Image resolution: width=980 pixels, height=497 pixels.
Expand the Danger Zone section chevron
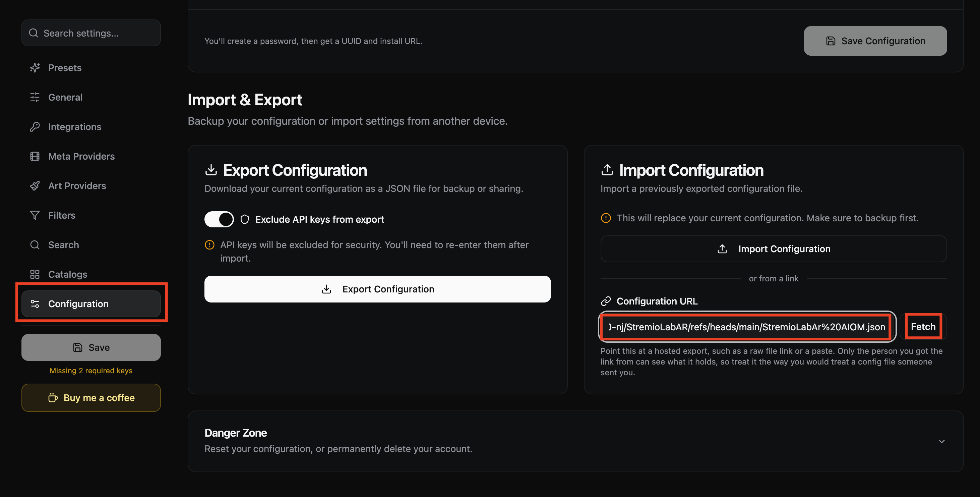(x=941, y=441)
